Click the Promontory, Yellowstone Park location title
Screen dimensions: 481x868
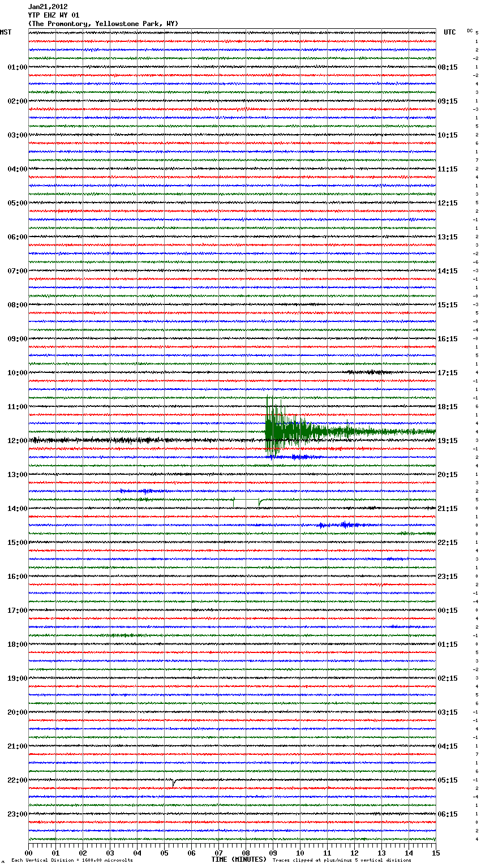coord(103,24)
